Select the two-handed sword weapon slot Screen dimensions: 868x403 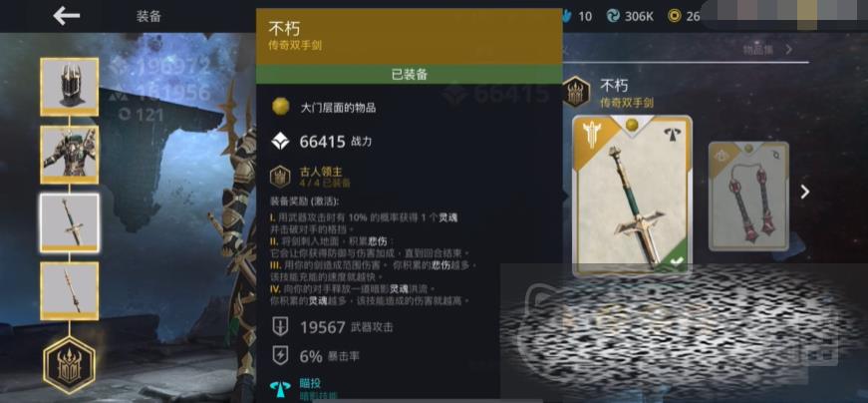(x=69, y=222)
